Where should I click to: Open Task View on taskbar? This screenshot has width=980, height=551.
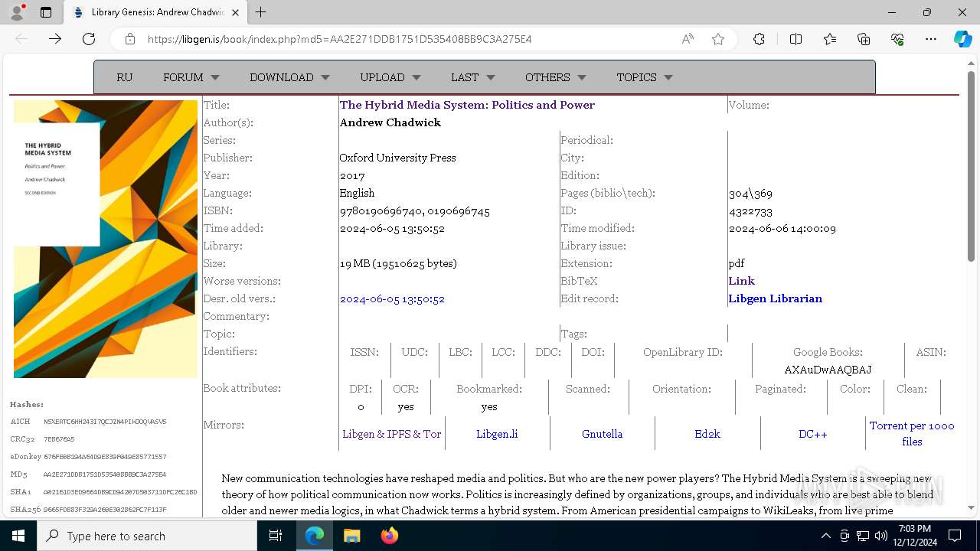point(276,536)
